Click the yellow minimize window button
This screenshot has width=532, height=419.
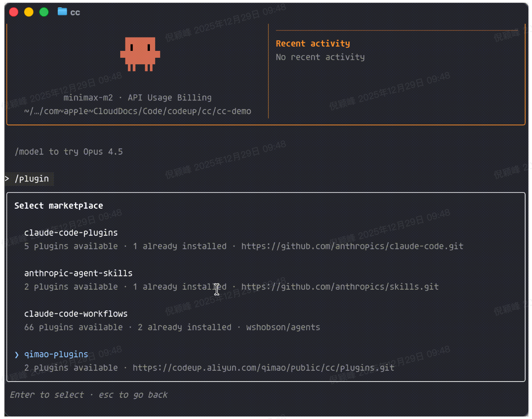[x=29, y=12]
